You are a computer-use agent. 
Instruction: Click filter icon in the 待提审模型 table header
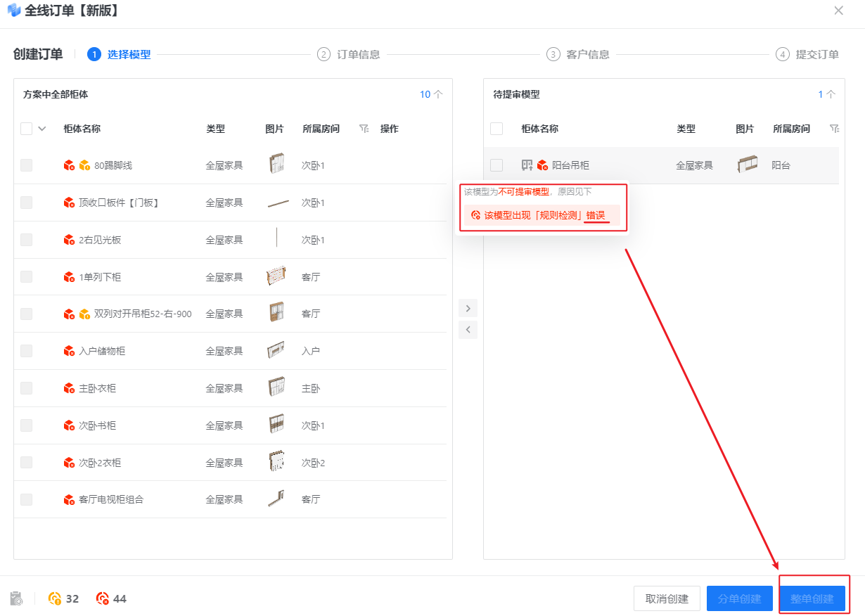[x=834, y=129]
